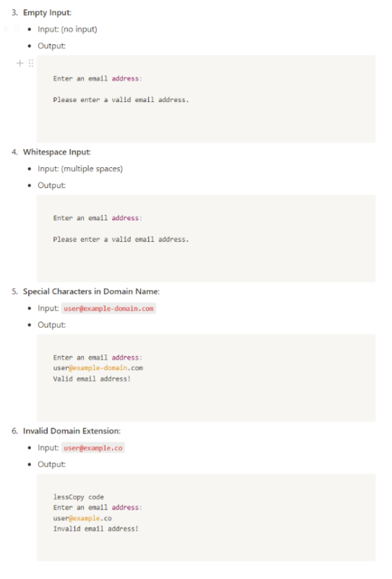Click the six-dot drag handle beside first code block

tap(31, 63)
